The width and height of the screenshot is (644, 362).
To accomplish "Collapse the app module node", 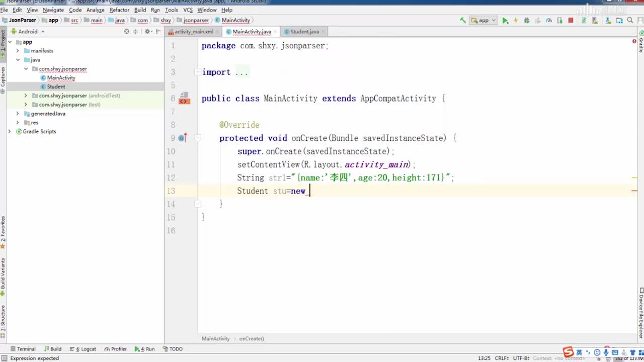I will 10,42.
